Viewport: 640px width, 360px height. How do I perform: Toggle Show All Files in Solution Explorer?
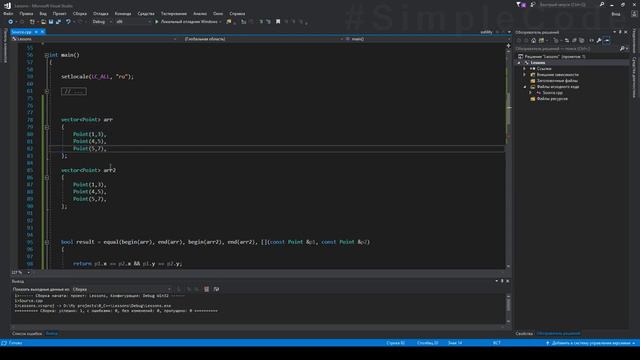(582, 40)
